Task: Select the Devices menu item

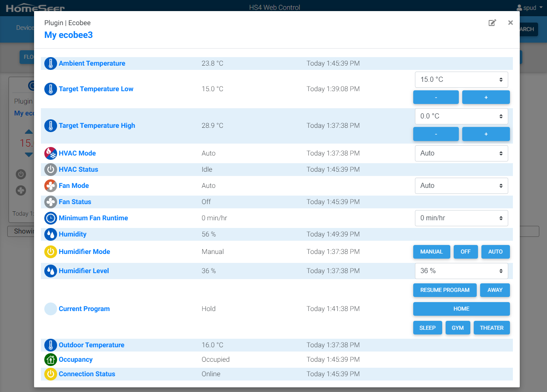Action: (x=26, y=27)
